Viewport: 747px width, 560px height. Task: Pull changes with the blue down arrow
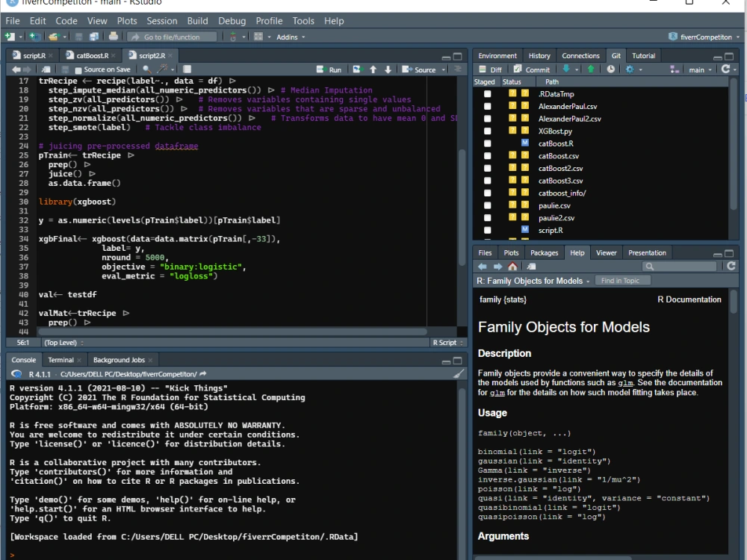tap(566, 69)
